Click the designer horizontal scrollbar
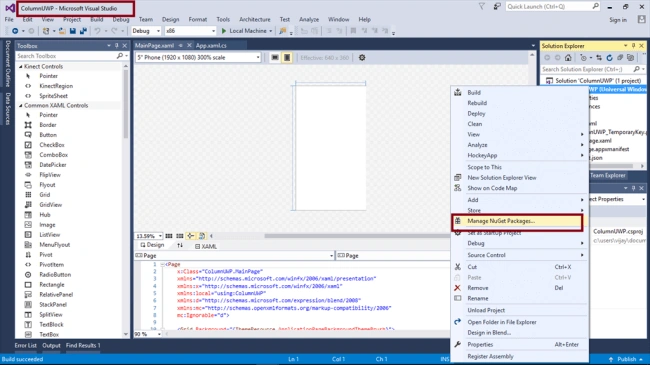 (357, 236)
